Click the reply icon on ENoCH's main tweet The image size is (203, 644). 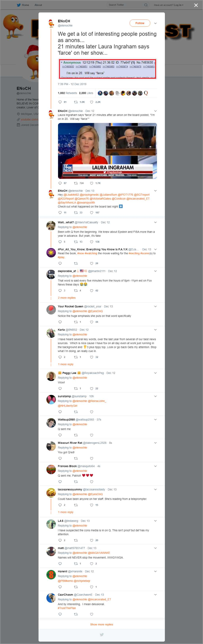click(x=60, y=102)
